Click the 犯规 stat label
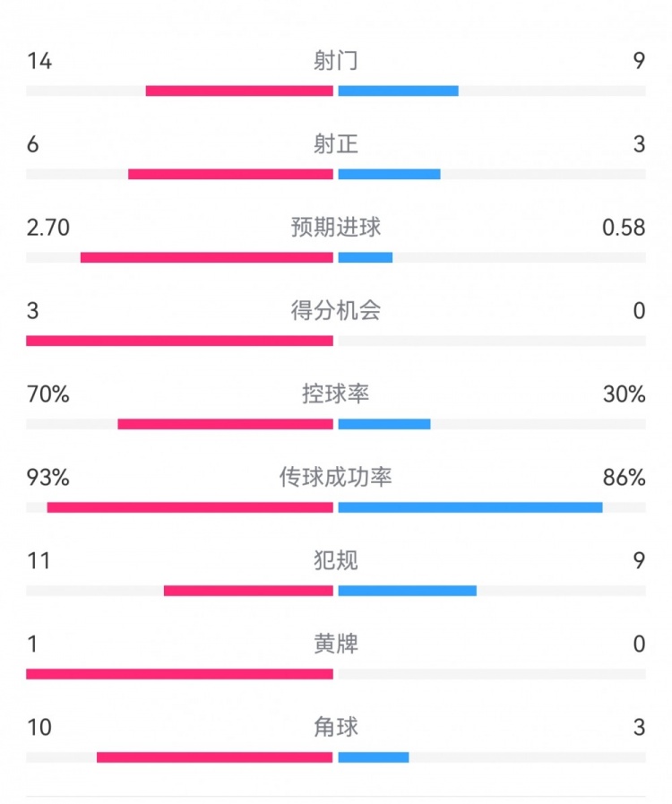Screen dimensions: 672x804 pos(336,561)
